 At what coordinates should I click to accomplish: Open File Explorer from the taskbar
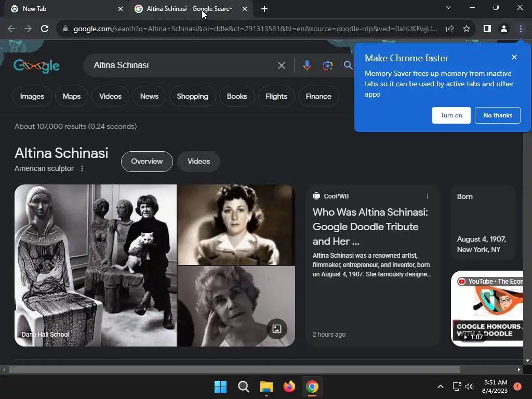point(267,387)
